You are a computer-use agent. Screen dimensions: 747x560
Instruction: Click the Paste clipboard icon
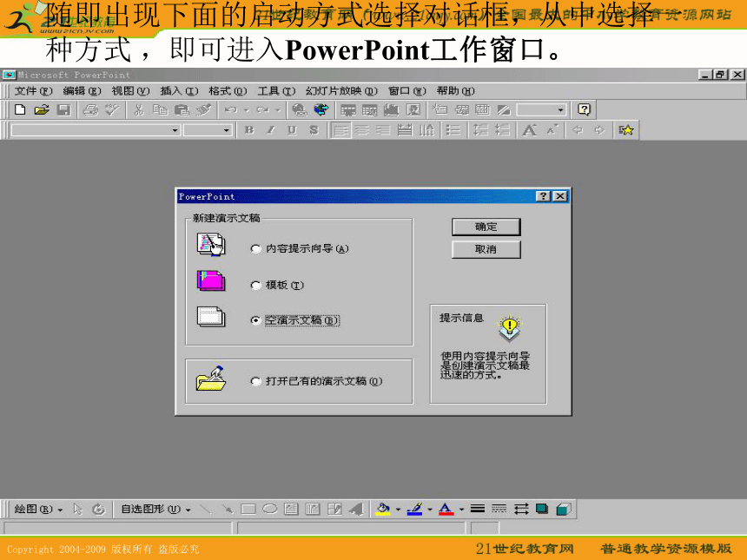[182, 110]
